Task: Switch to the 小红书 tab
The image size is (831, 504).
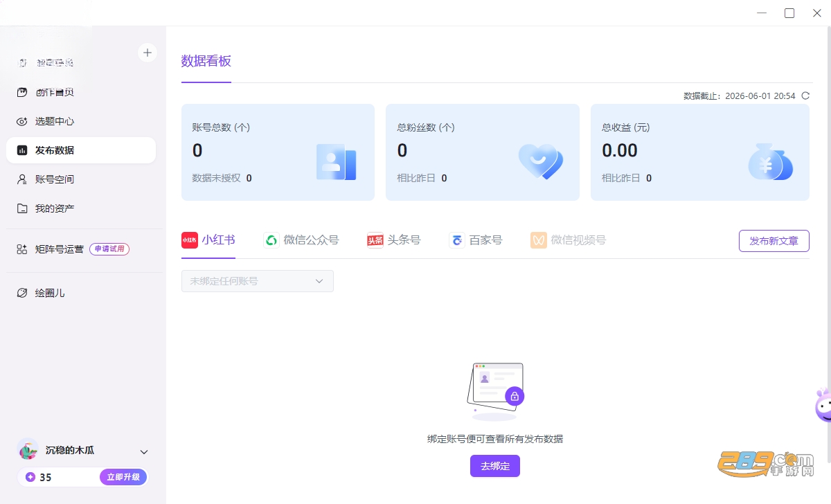Action: coord(208,240)
